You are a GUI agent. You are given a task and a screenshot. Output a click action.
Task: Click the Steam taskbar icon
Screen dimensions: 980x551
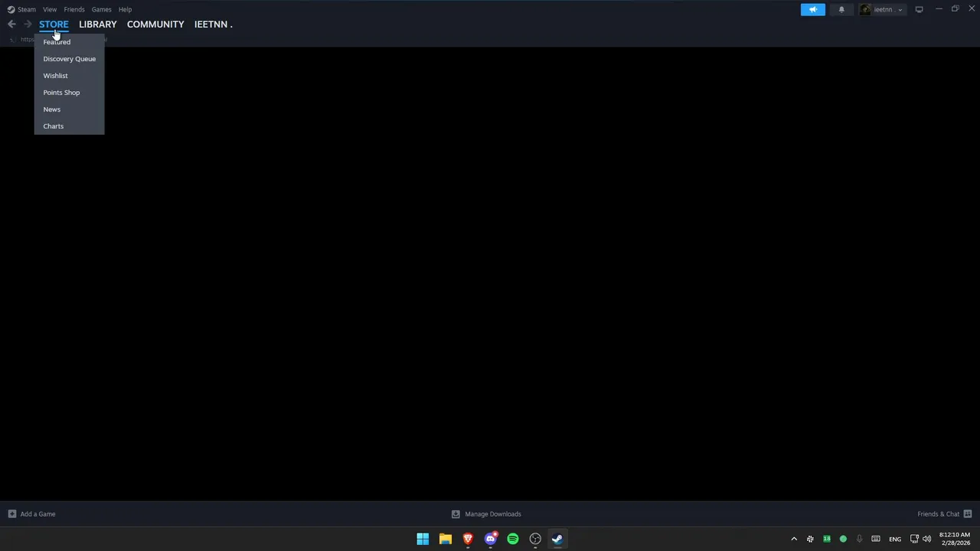pyautogui.click(x=557, y=539)
